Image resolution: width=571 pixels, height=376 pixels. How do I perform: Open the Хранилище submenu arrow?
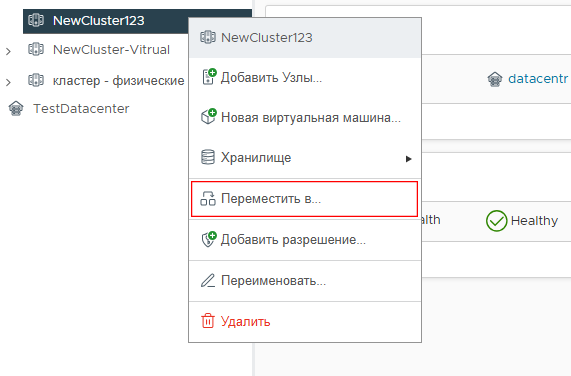409,159
